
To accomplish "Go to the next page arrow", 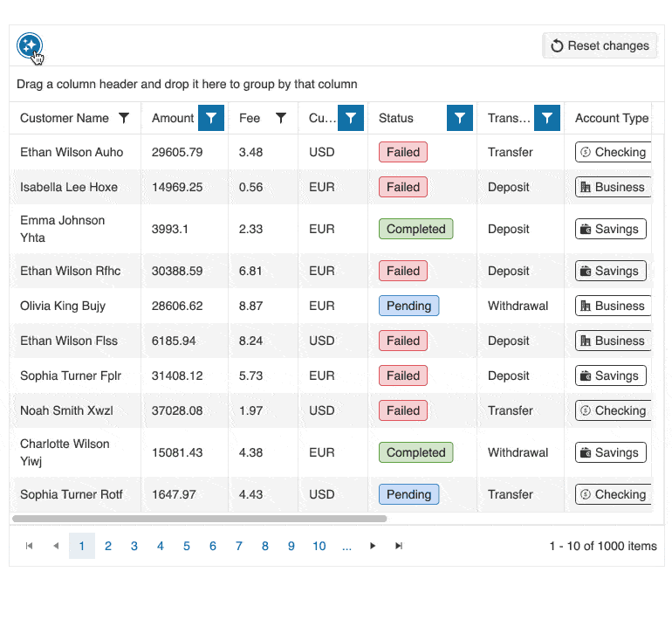I will click(373, 546).
